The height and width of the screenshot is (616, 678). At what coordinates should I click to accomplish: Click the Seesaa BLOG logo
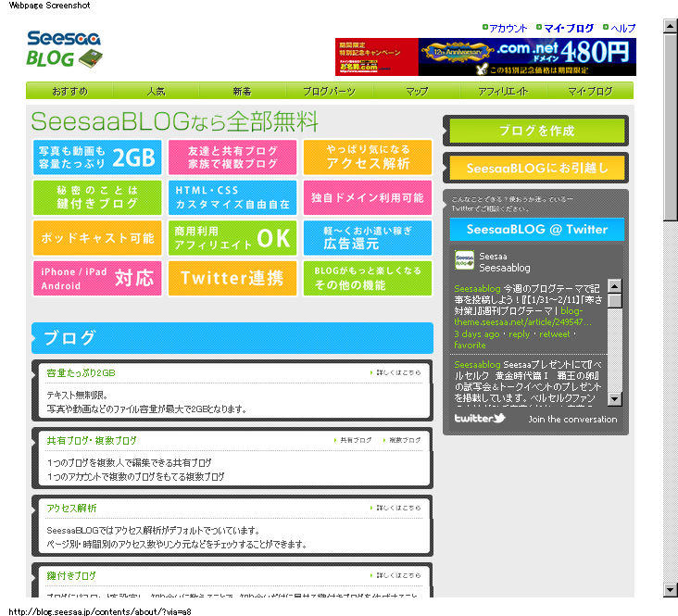click(x=65, y=49)
